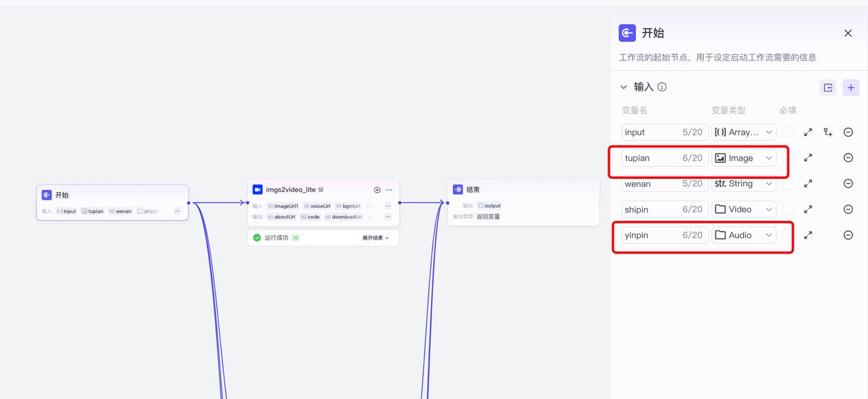Screen dimensions: 868x399
Task: Click the import variables icon beside the plus button
Action: point(827,87)
